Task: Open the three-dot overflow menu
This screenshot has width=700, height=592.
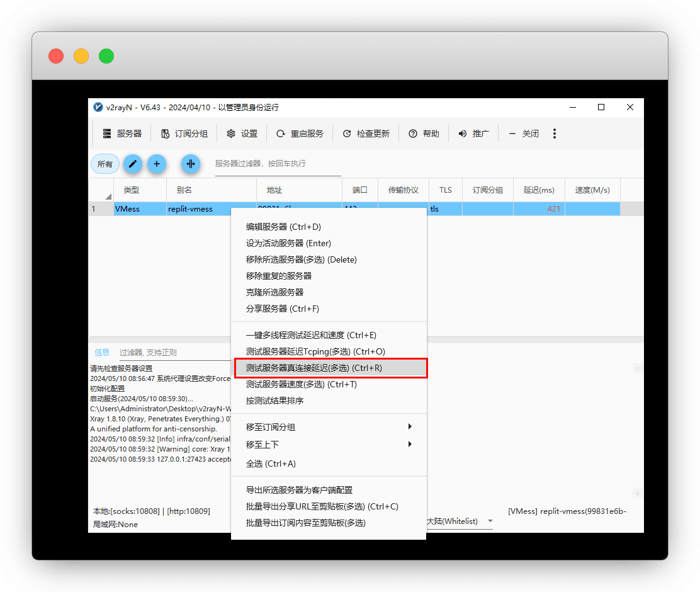Action: (x=555, y=134)
